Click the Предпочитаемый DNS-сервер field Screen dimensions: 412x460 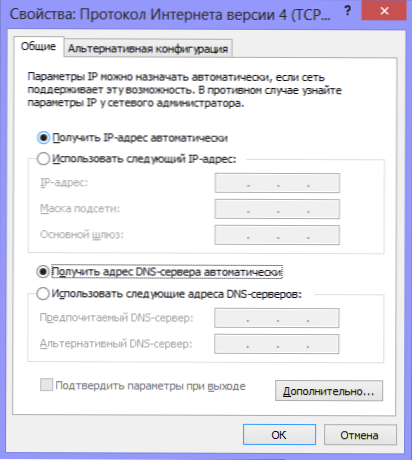pos(276,318)
